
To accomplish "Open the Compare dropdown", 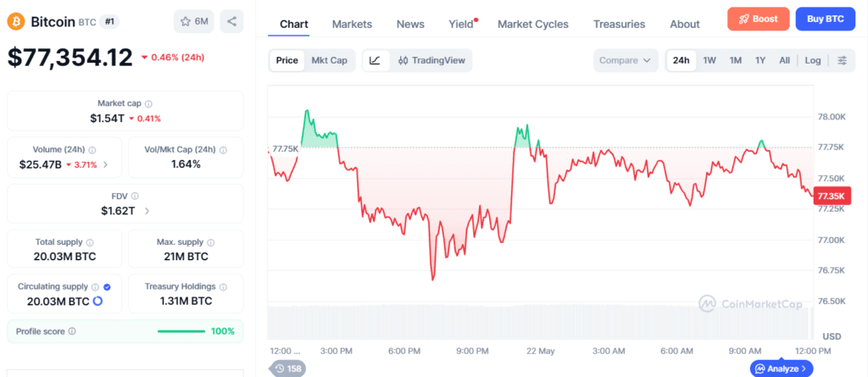I will click(626, 60).
